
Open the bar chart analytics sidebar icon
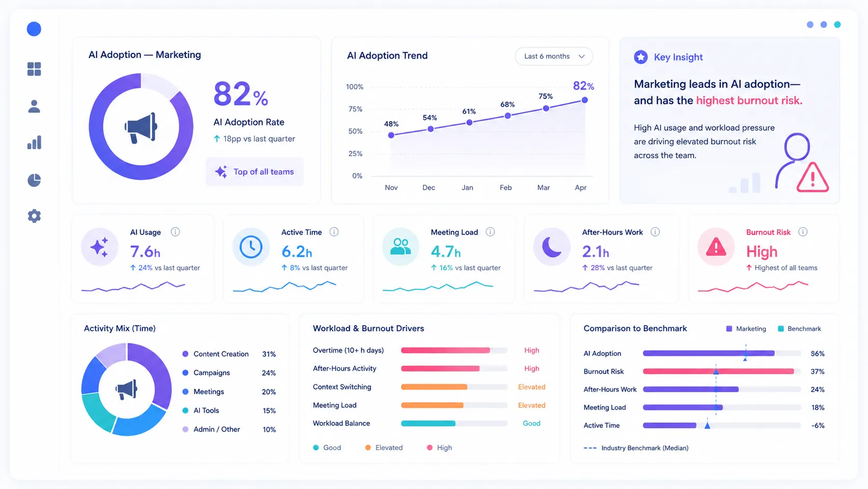tap(34, 143)
